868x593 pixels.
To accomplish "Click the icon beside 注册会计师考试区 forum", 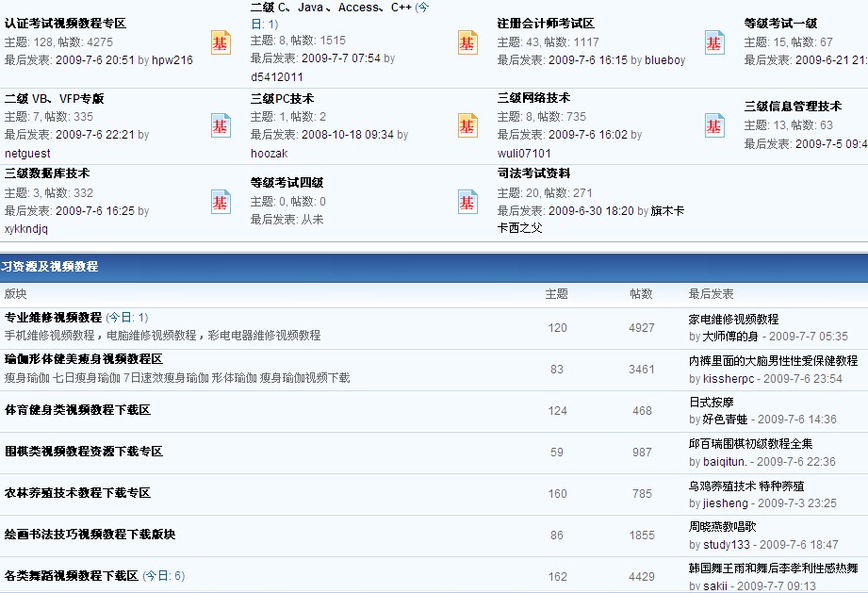I will pyautogui.click(x=467, y=42).
